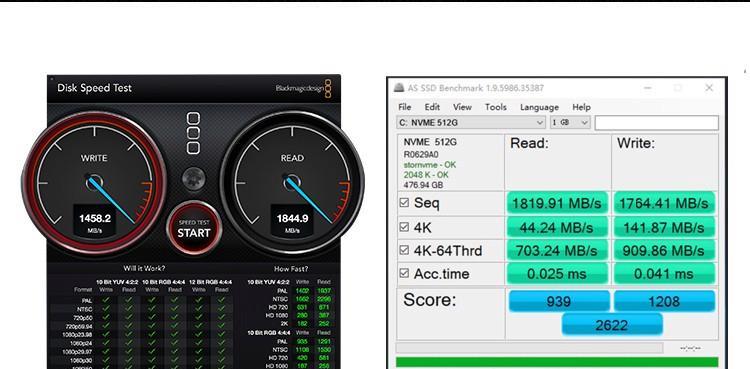Click the Speed Test START button
The height and width of the screenshot is (369, 750).
pos(194,228)
